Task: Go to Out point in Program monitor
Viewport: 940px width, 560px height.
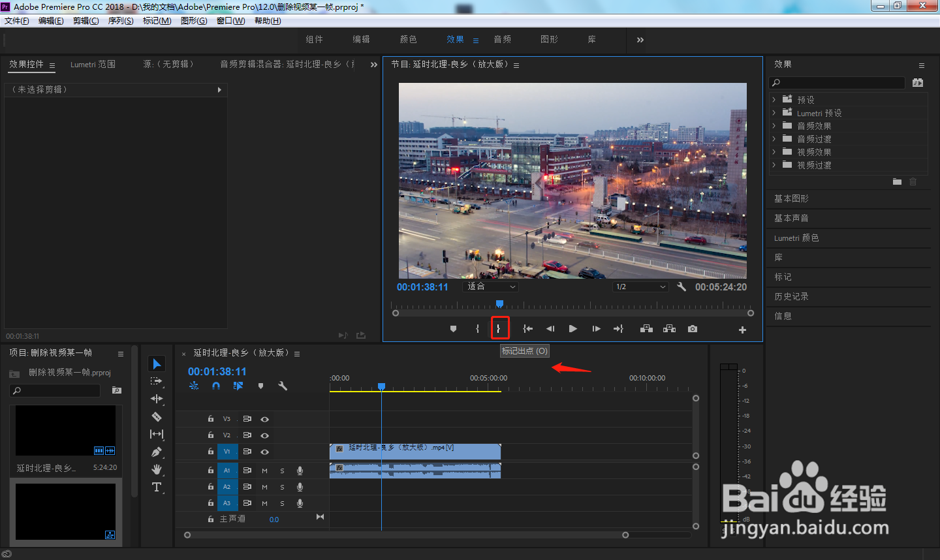Action: click(618, 329)
